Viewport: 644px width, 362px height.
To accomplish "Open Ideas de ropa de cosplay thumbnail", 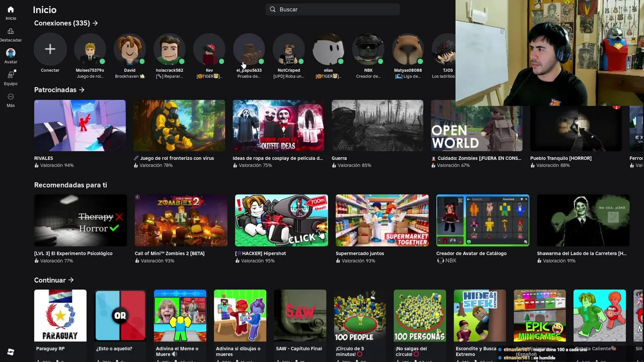I will tap(278, 126).
